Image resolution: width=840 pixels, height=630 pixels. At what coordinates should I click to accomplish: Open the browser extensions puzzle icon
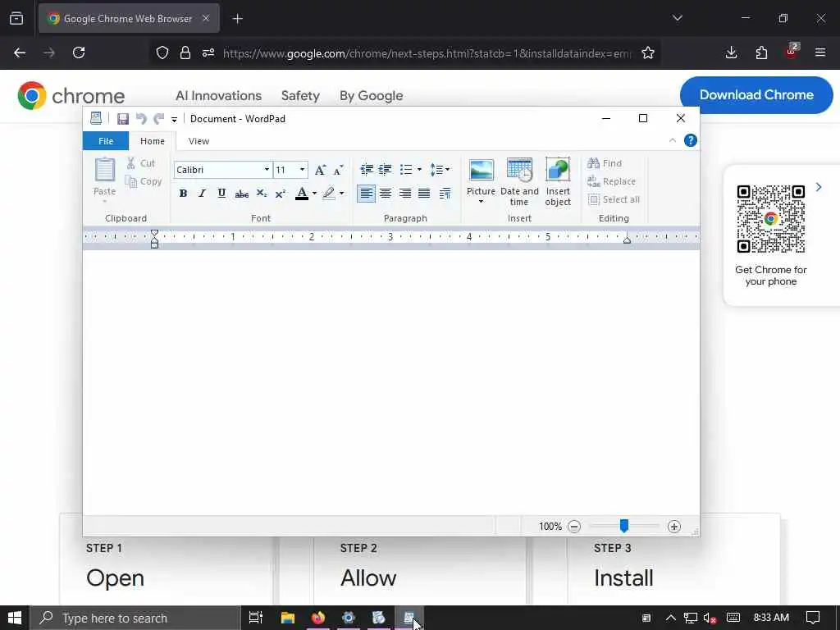[761, 52]
